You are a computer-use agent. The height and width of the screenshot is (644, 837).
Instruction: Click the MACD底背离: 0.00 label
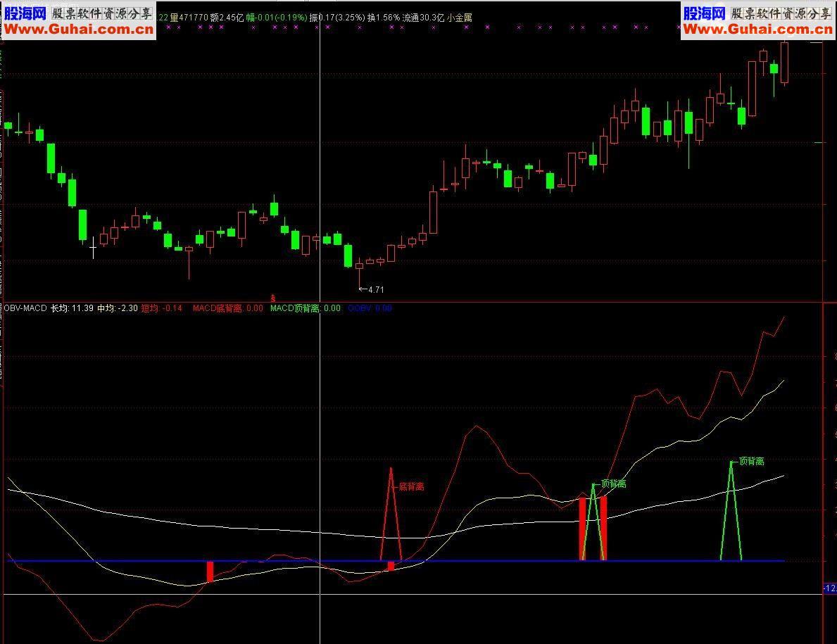click(228, 308)
